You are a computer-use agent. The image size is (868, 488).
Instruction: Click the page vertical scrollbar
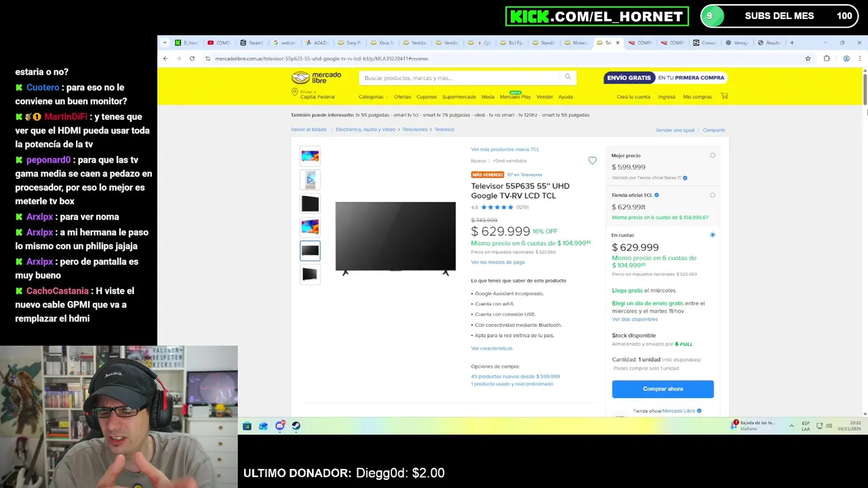click(865, 88)
